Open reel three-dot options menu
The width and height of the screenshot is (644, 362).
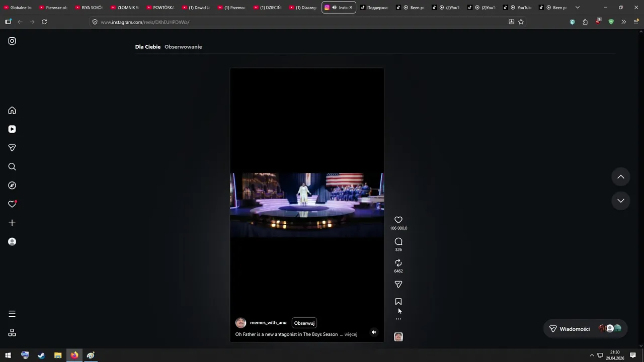[x=398, y=319]
